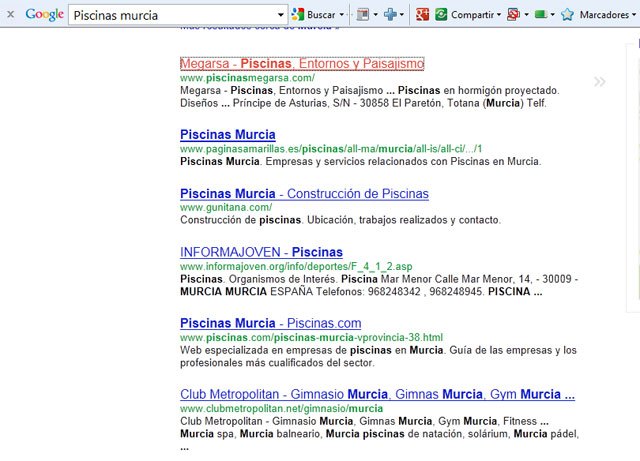Click the www.piscinas.com/piscinas-murcia URL text
Screen dimensions: 640x461
point(311,338)
